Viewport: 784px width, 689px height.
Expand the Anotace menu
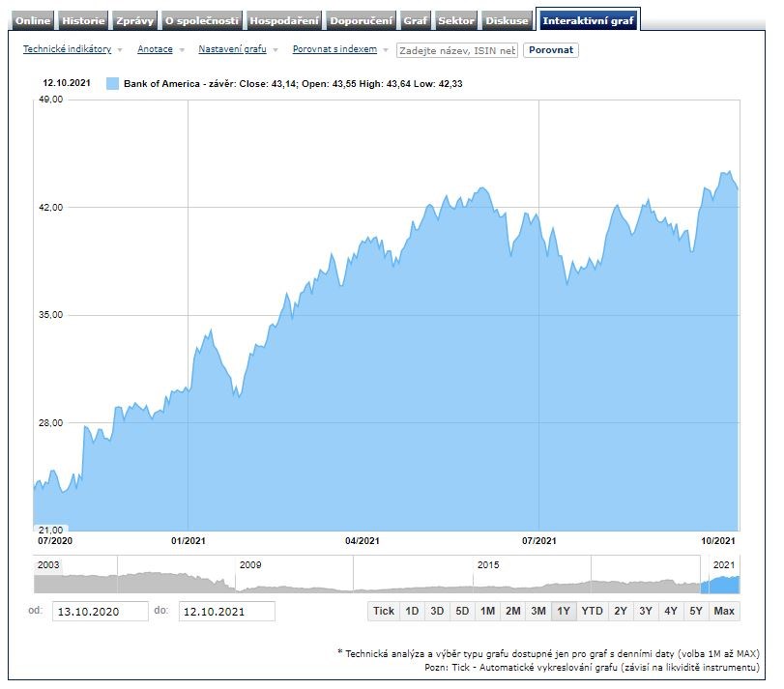click(155, 49)
